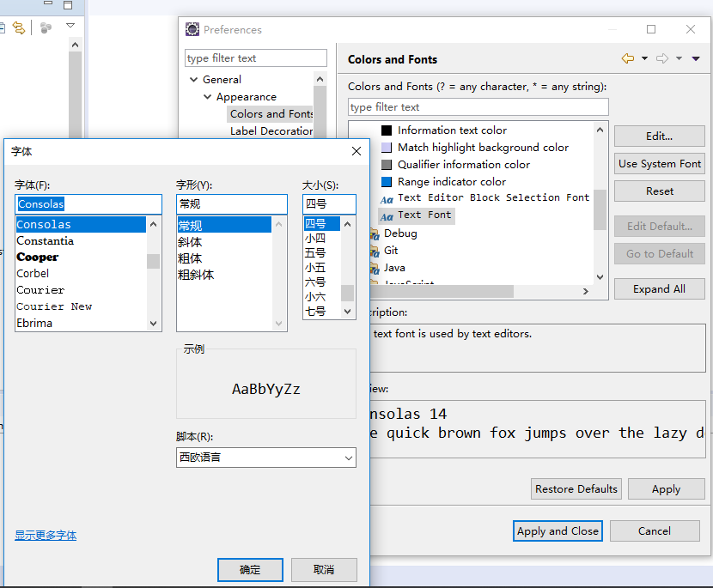
Task: Click the Debug category folder icon
Action: coord(375,234)
